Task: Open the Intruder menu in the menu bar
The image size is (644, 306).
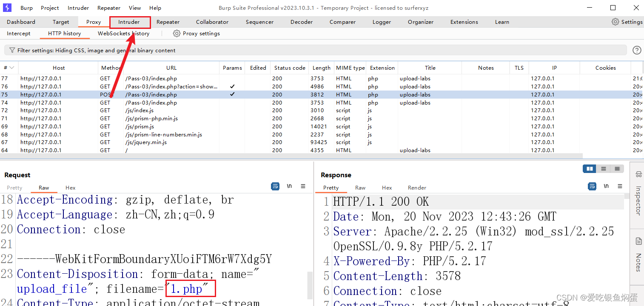Action: 78,7
